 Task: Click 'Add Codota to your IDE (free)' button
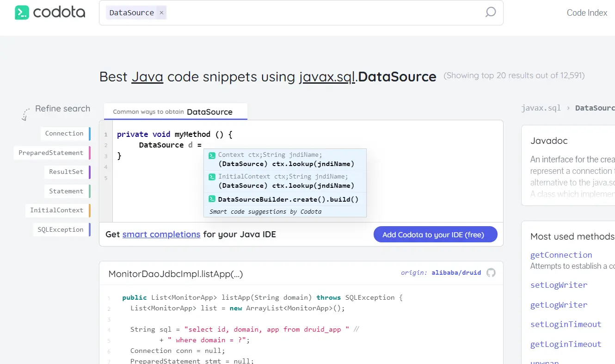pos(435,234)
